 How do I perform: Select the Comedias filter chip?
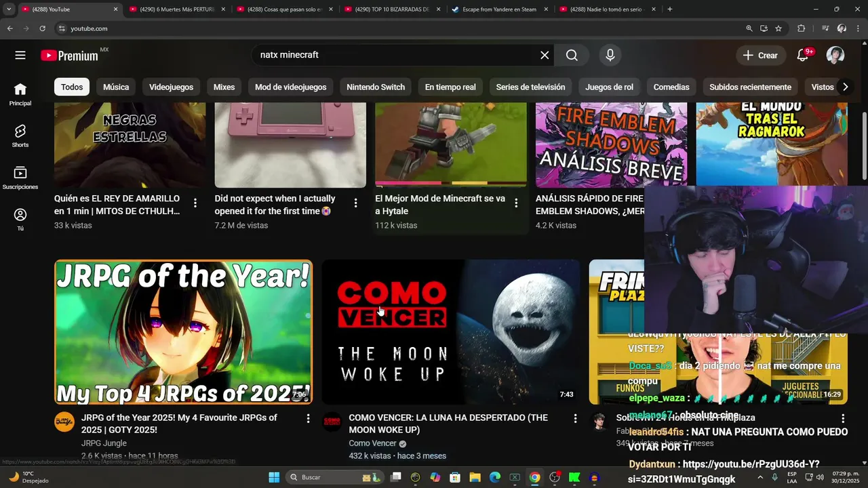(x=671, y=87)
